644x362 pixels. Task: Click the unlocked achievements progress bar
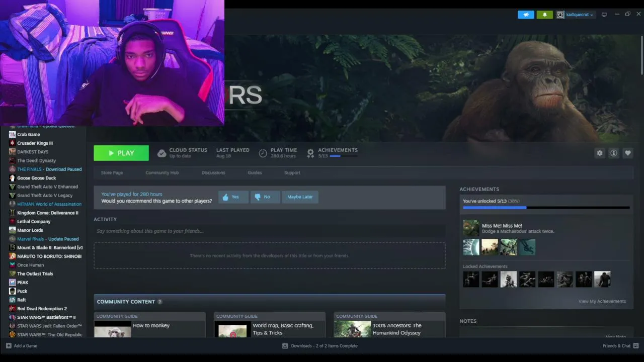click(546, 207)
